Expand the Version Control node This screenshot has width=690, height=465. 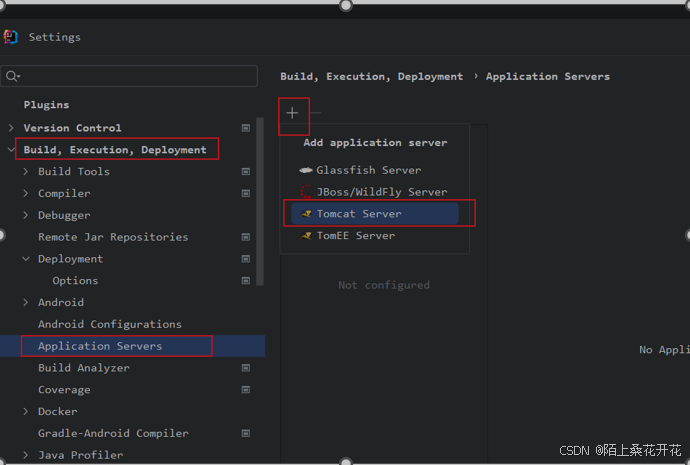click(x=11, y=128)
